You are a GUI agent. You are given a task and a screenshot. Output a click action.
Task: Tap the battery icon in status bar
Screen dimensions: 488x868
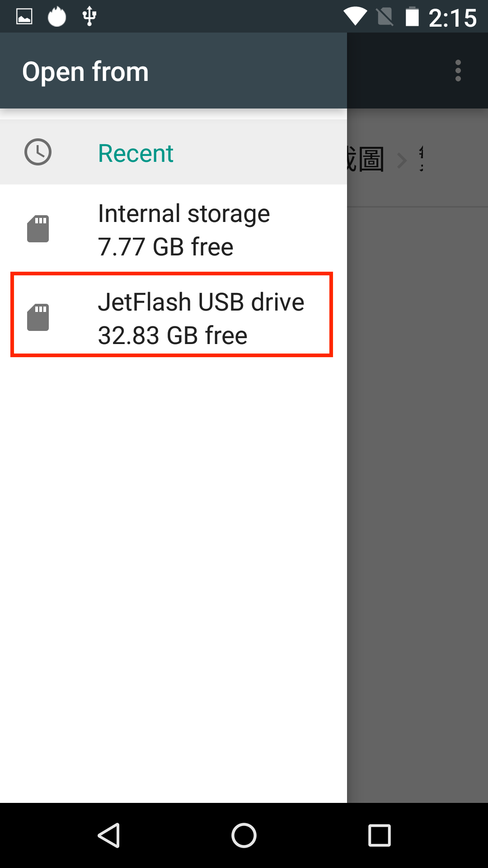point(412,17)
